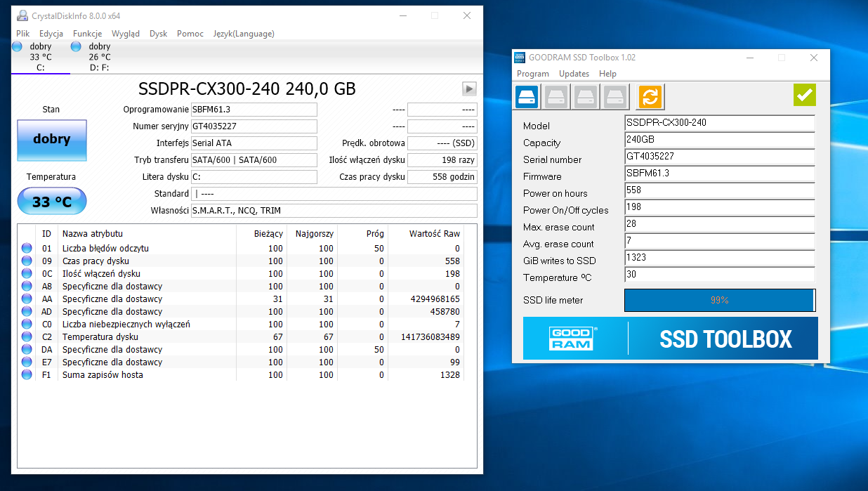
Task: Click the blue 'dobry' health status button
Action: coord(52,140)
